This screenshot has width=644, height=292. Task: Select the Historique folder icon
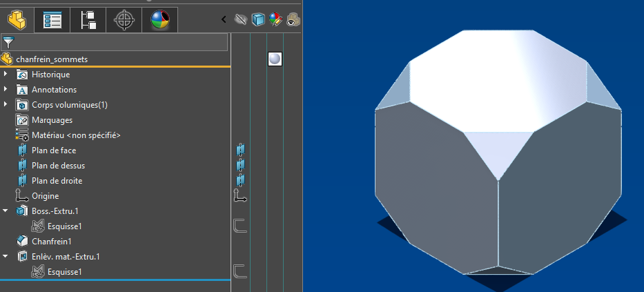tap(22, 75)
